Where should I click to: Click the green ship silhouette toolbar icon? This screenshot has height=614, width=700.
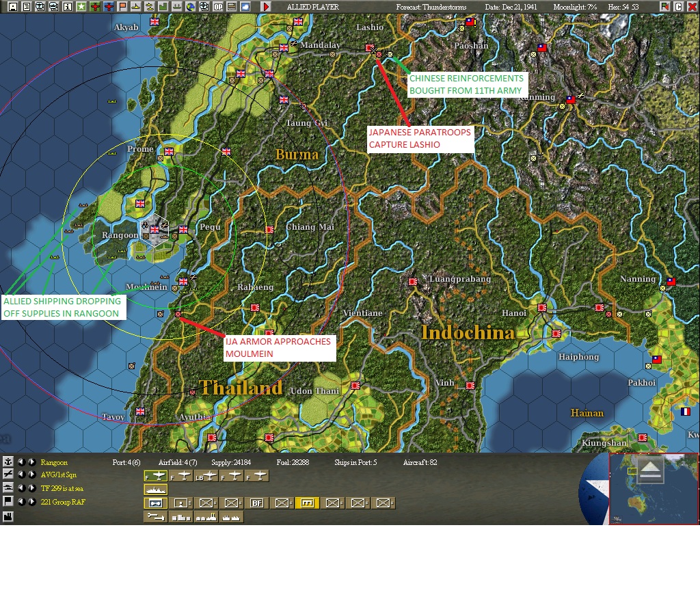coord(177,6)
